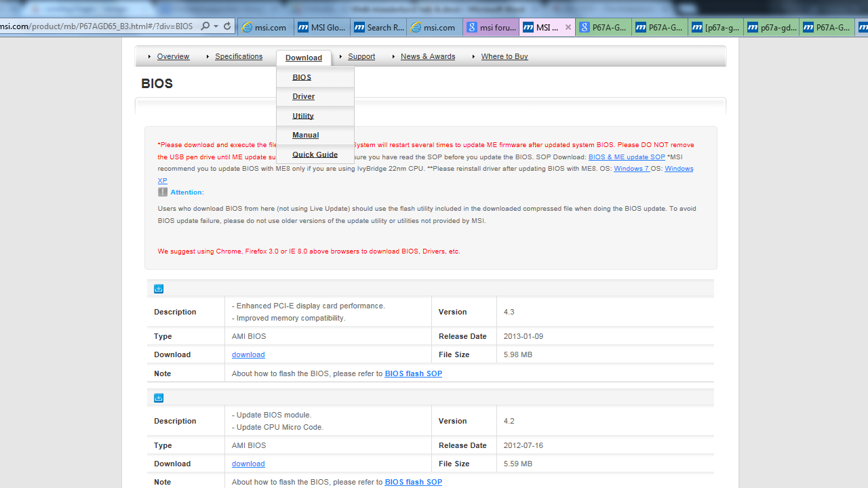Click the refresh page icon
The height and width of the screenshot is (488, 868).
[227, 26]
